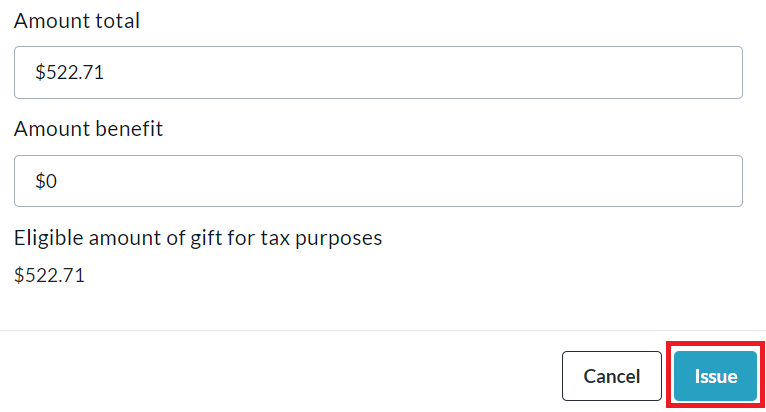Click the $522.71 text inside Amount total
The width and height of the screenshot is (766, 412).
pyautogui.click(x=69, y=73)
